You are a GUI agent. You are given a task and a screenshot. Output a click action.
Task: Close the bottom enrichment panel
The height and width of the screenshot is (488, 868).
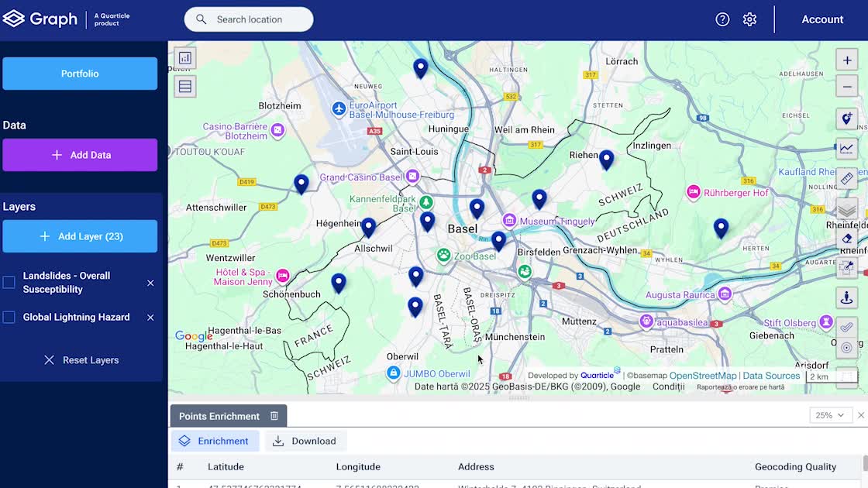[x=861, y=415]
